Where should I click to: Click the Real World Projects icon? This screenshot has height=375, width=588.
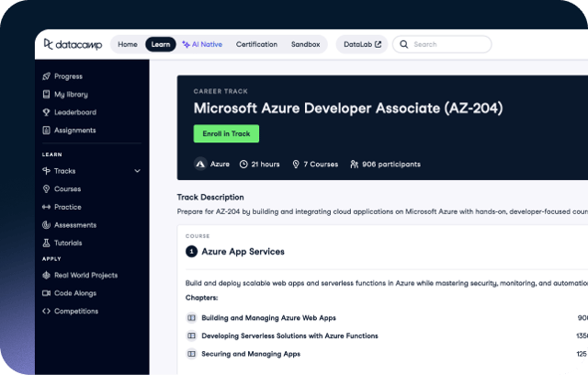coord(46,275)
